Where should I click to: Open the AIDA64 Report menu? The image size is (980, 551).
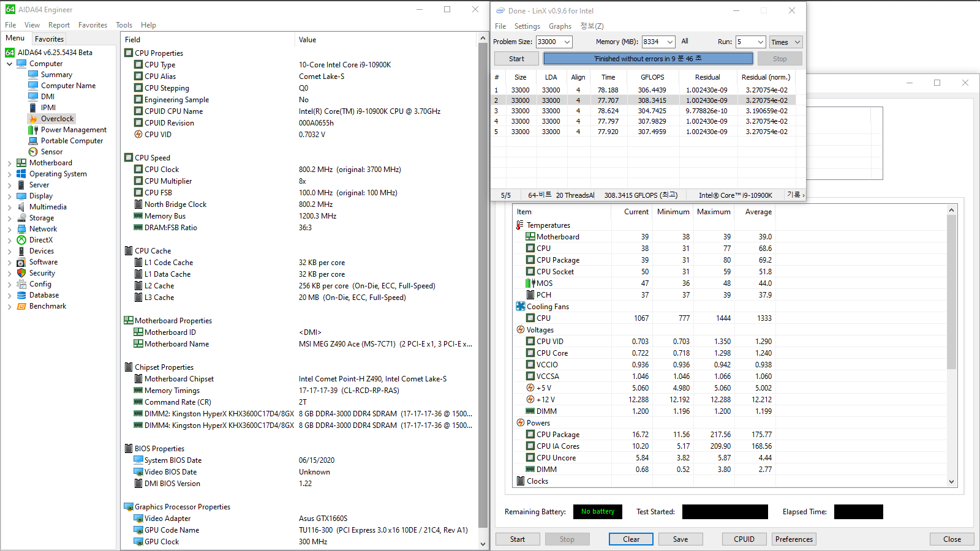pos(59,25)
